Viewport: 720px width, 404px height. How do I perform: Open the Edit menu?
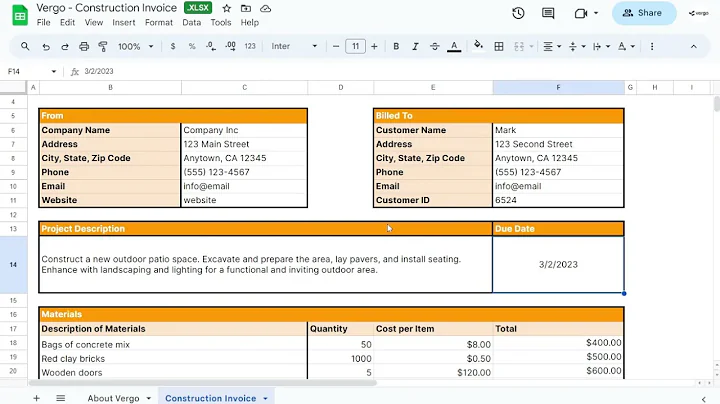67,22
